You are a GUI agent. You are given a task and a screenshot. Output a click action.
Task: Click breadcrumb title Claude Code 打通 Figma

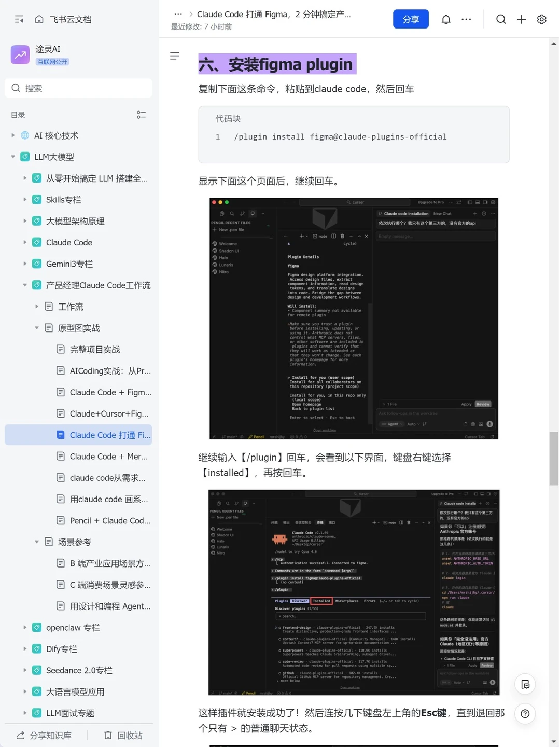(274, 14)
